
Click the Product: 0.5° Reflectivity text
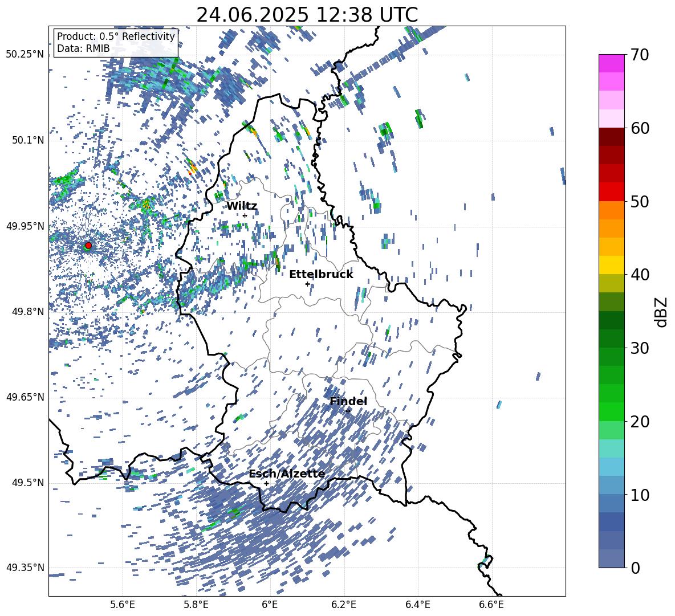[116, 36]
